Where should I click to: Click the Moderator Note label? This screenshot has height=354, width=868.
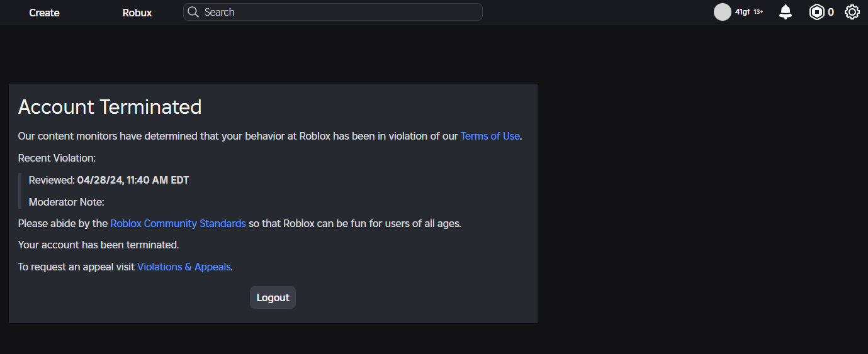tap(67, 202)
